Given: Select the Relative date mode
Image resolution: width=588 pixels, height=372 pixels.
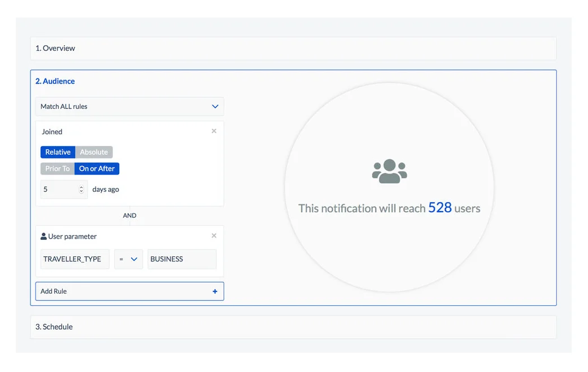Looking at the screenshot, I should [x=58, y=152].
